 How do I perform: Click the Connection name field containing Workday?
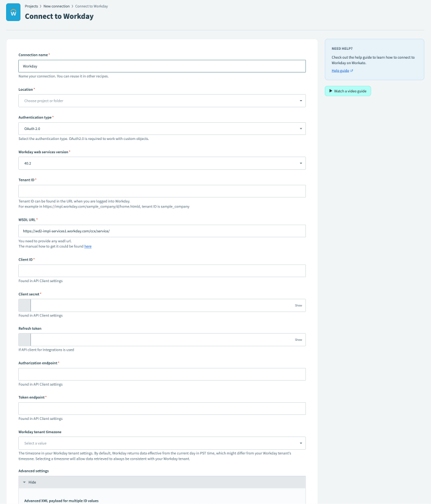[x=162, y=66]
